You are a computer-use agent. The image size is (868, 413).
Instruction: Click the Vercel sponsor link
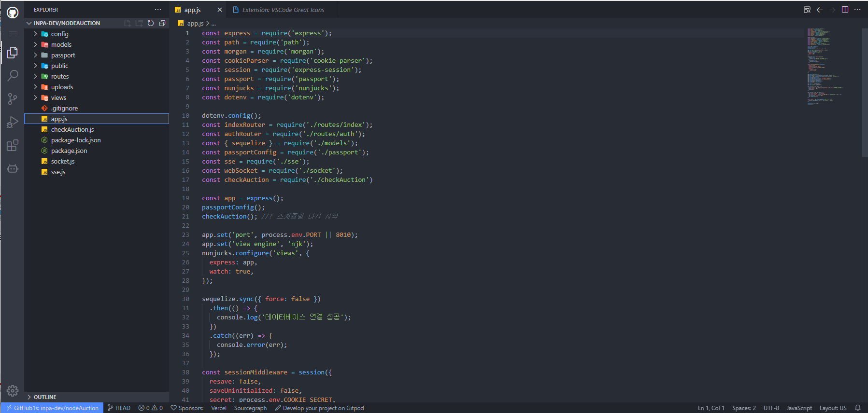click(219, 408)
